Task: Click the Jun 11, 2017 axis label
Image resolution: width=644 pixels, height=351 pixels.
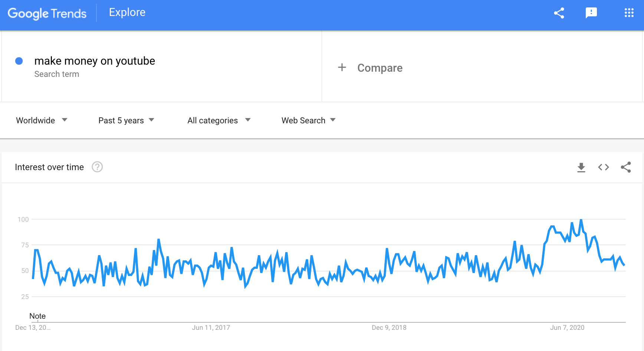Action: click(x=211, y=328)
